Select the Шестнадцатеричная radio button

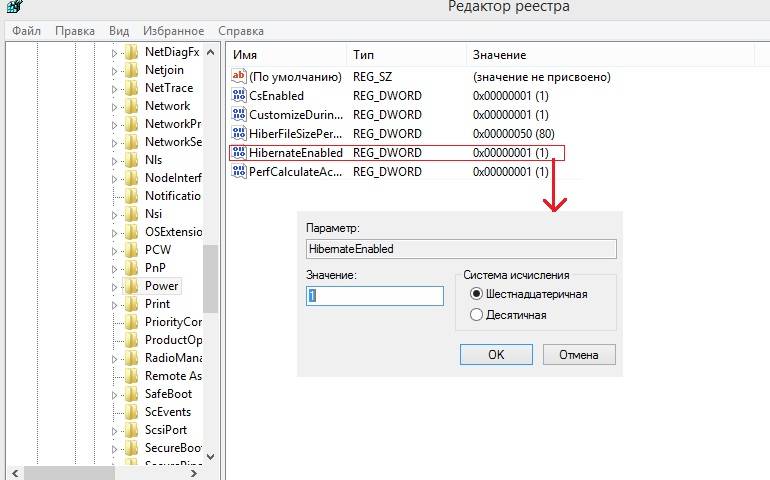[x=476, y=294]
